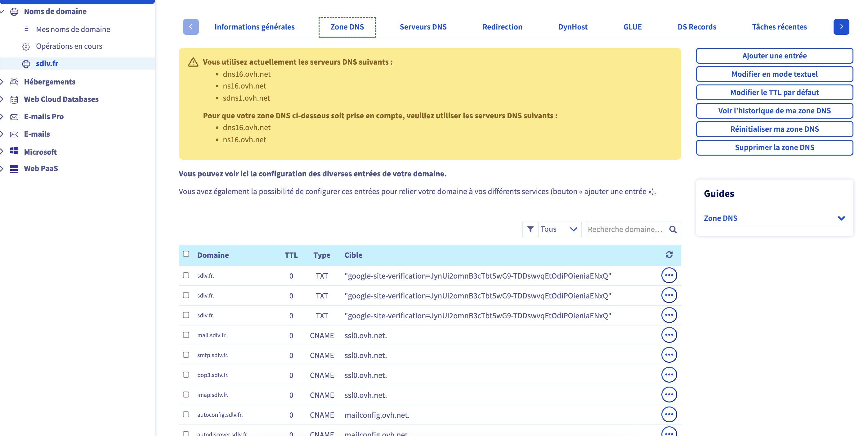
Task: Click the search magnifier icon
Action: coord(673,229)
